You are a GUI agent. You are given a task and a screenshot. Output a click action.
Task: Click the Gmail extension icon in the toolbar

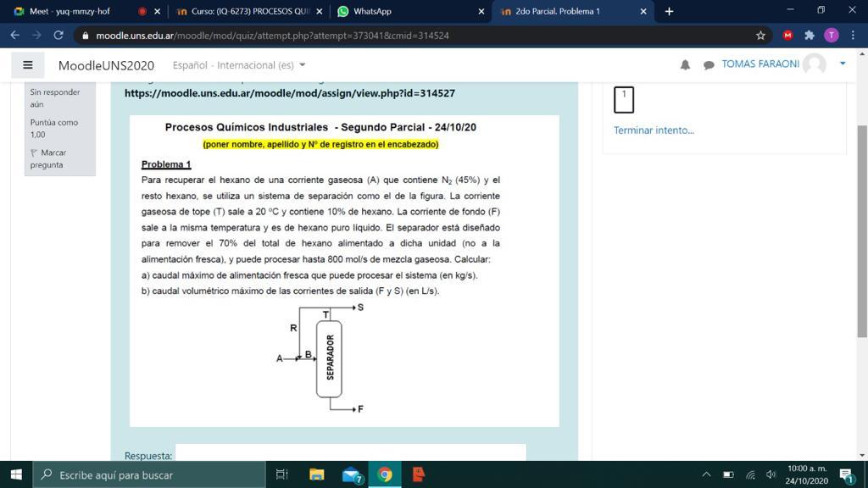tap(787, 36)
